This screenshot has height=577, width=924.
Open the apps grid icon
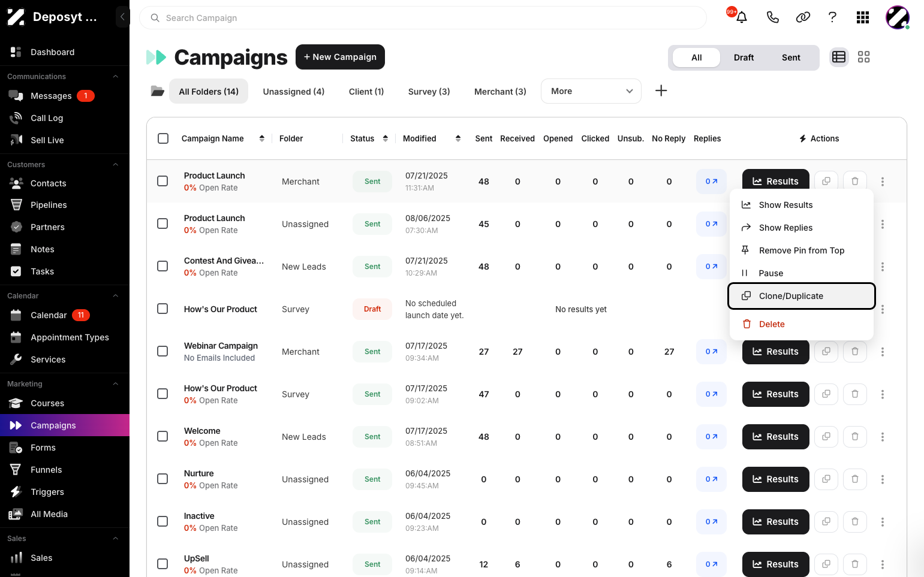click(x=863, y=17)
